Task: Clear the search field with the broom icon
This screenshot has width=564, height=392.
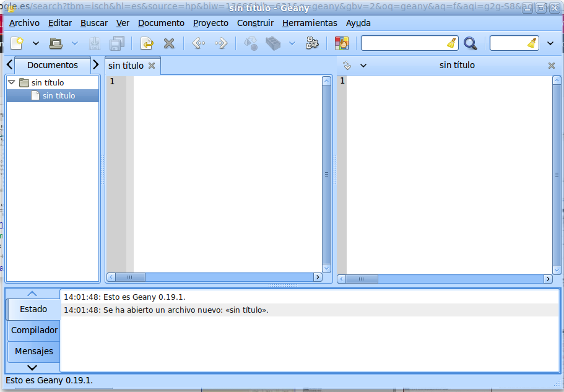Action: point(451,43)
